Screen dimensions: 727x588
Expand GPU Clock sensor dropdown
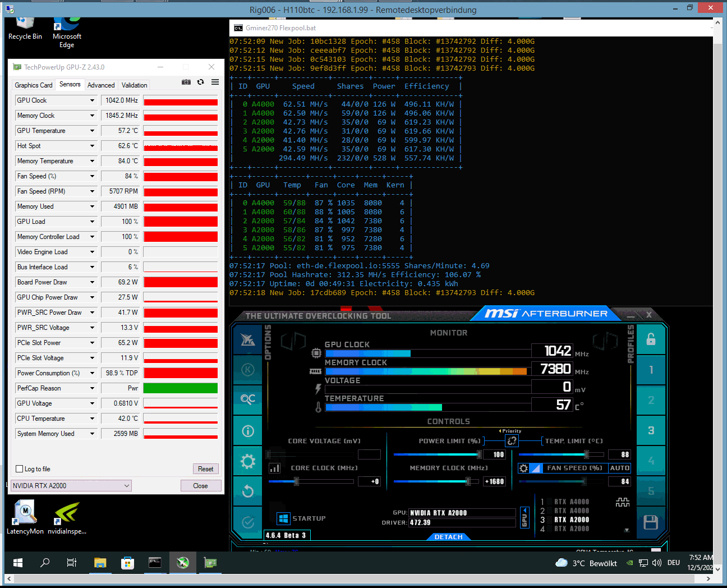pyautogui.click(x=92, y=100)
